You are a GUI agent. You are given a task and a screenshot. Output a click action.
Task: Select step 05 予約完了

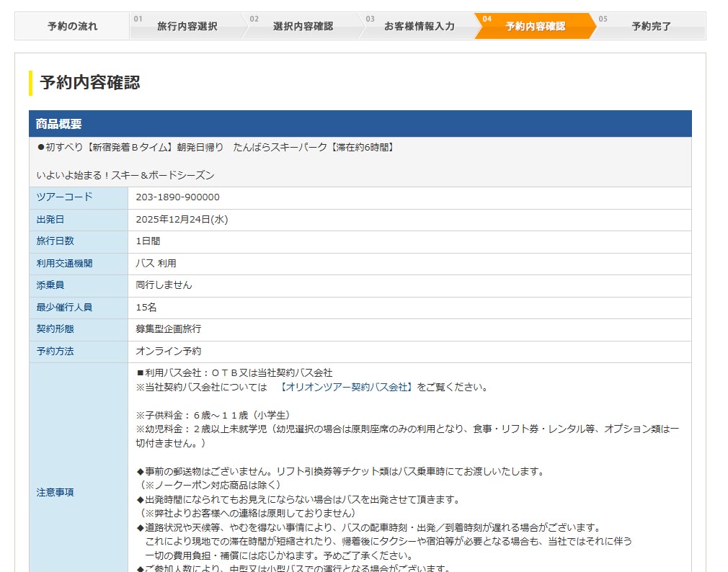(x=651, y=27)
